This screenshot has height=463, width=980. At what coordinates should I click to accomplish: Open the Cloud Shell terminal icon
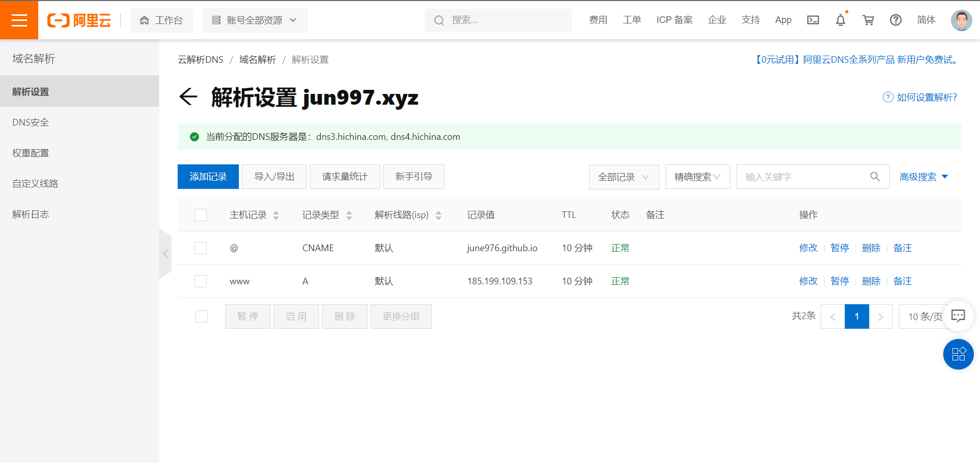coord(813,20)
